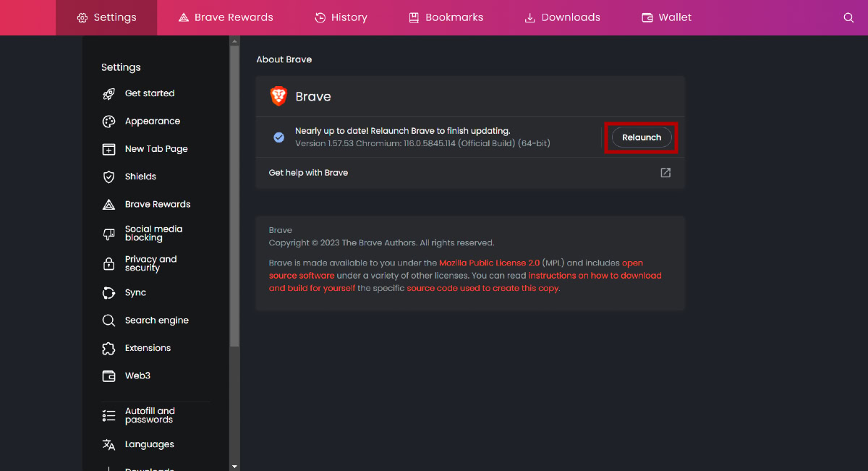Click the Appearance palette icon
Screen dimensions: 868x471
coord(109,122)
